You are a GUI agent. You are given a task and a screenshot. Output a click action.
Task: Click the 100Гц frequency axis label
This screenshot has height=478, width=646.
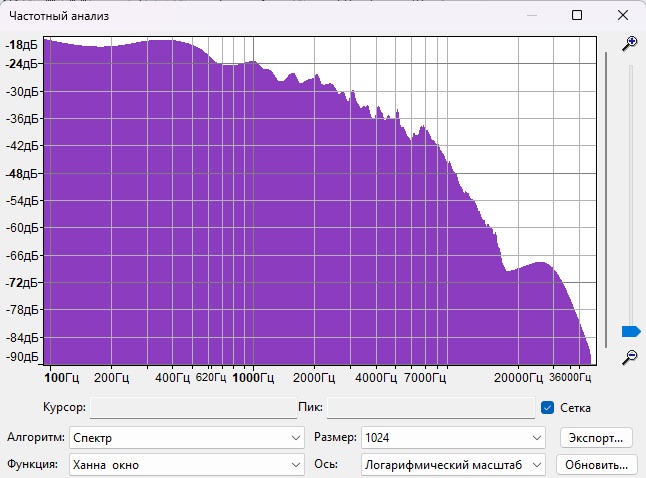61,377
